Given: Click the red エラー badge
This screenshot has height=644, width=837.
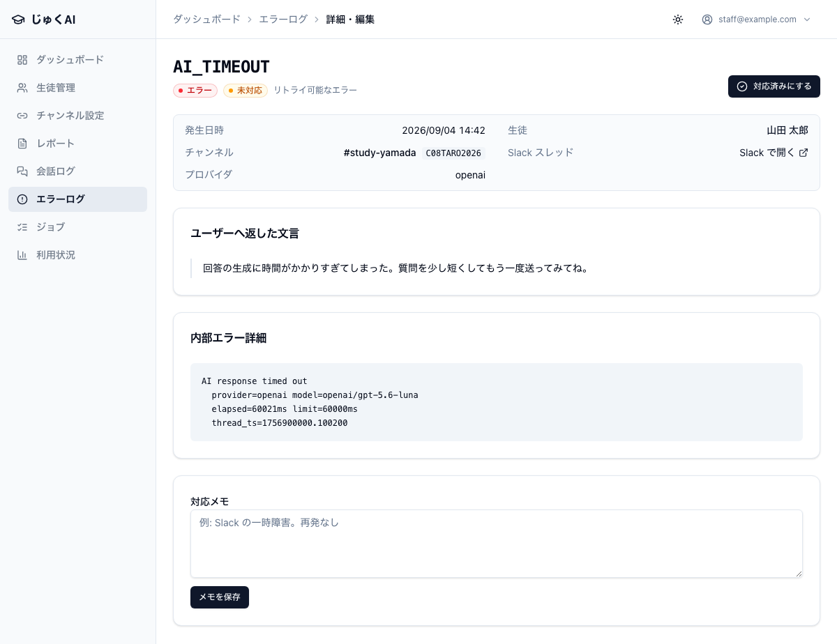Looking at the screenshot, I should [195, 91].
